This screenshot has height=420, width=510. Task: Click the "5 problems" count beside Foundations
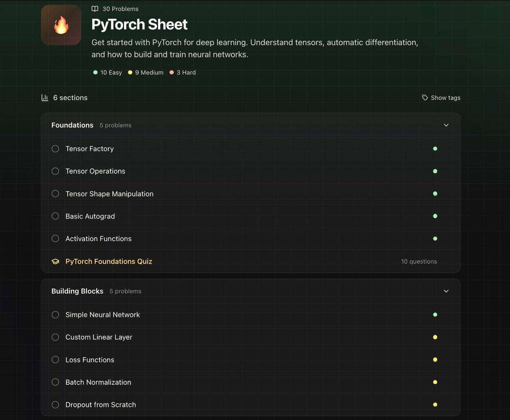point(116,125)
